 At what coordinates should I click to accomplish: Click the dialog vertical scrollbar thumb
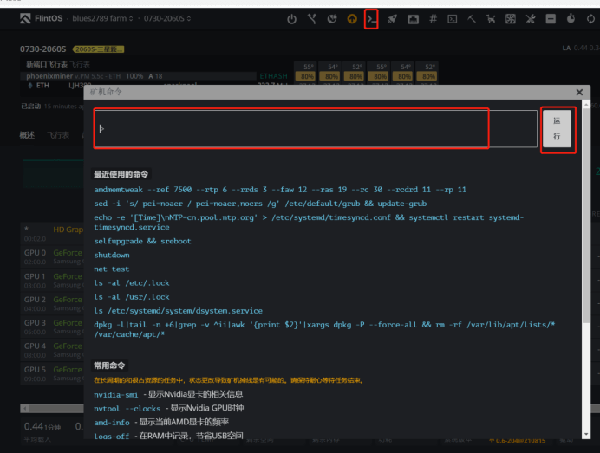[586, 216]
